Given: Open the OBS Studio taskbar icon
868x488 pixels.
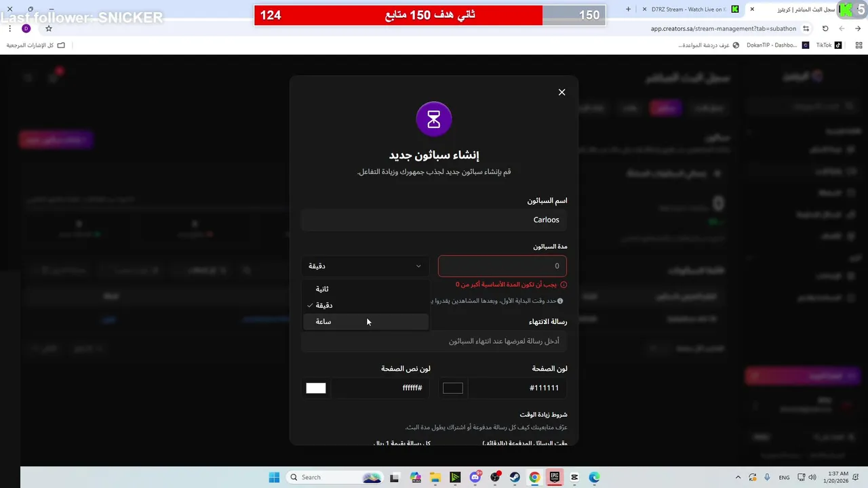Looking at the screenshot, I should coord(495,477).
